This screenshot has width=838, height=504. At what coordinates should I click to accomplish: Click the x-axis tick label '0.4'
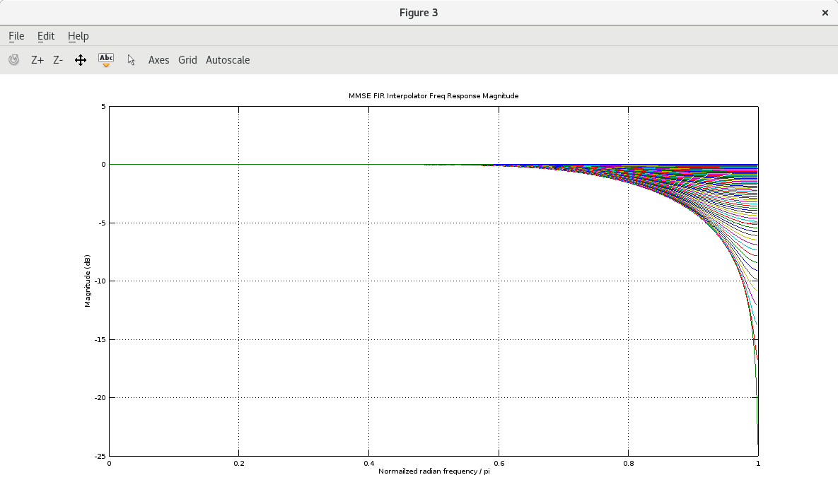368,464
